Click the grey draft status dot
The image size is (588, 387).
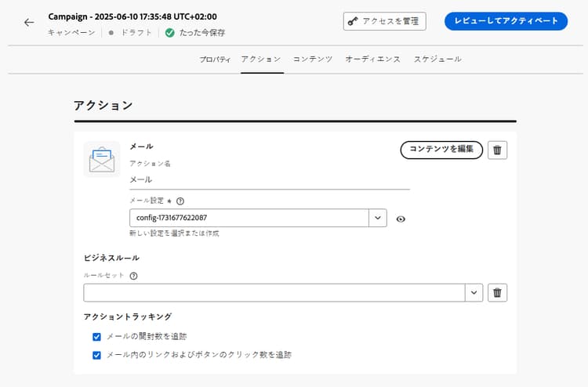click(111, 33)
